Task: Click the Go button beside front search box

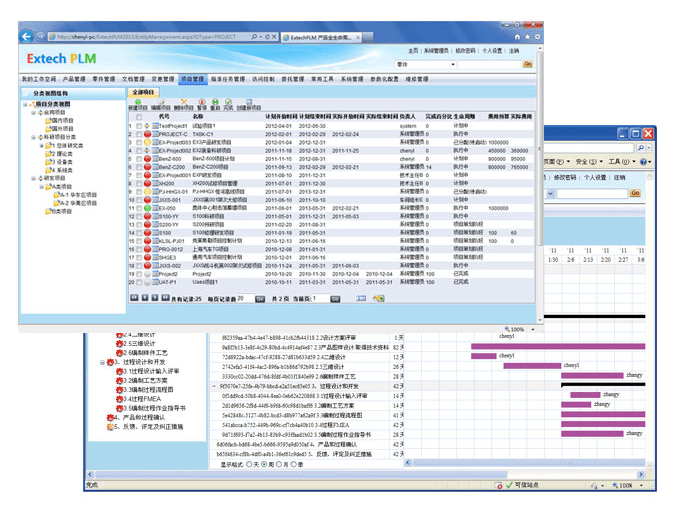Action: 528,64
